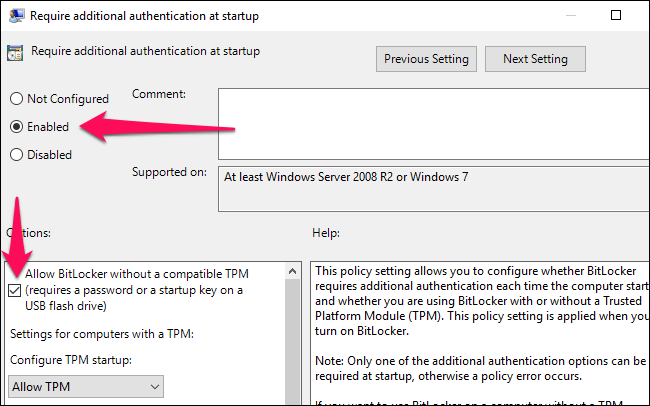This screenshot has width=650, height=406.
Task: Toggle Allow BitLocker without a compatible TPM
Action: (16, 290)
